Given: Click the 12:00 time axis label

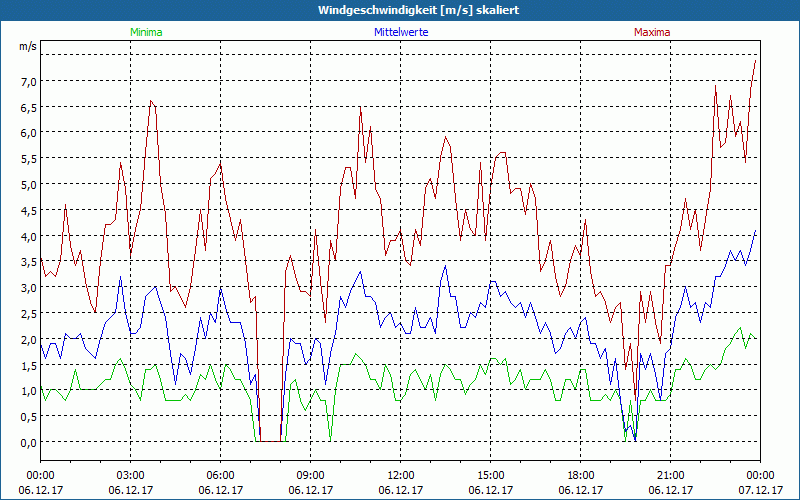Looking at the screenshot, I should point(401,476).
